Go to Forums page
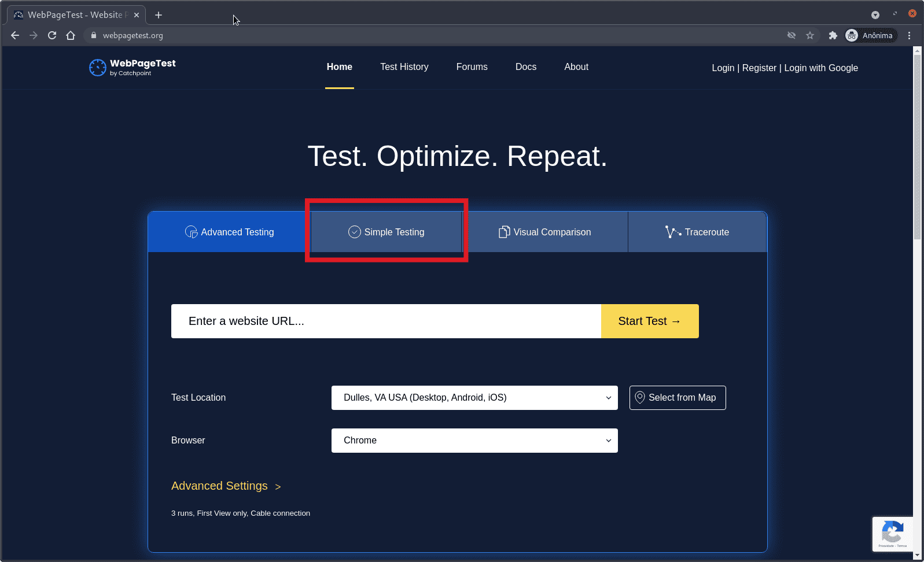Viewport: 924px width, 562px height. tap(472, 67)
